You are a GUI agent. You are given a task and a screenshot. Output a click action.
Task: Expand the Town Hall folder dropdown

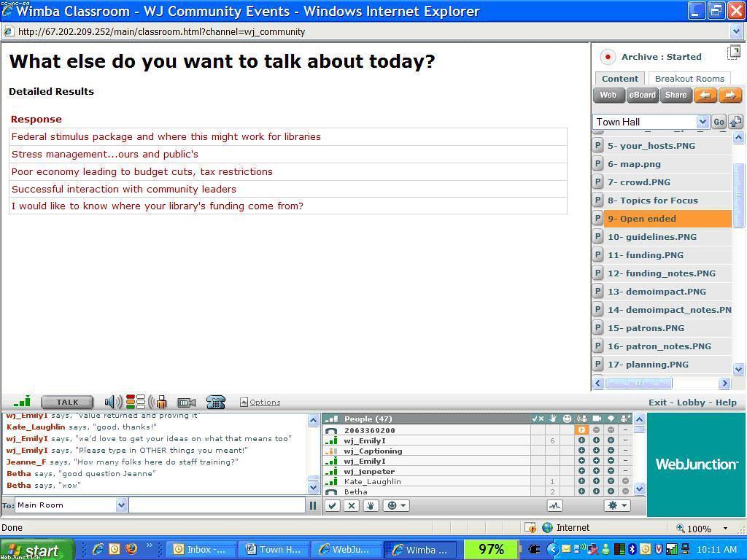702,122
